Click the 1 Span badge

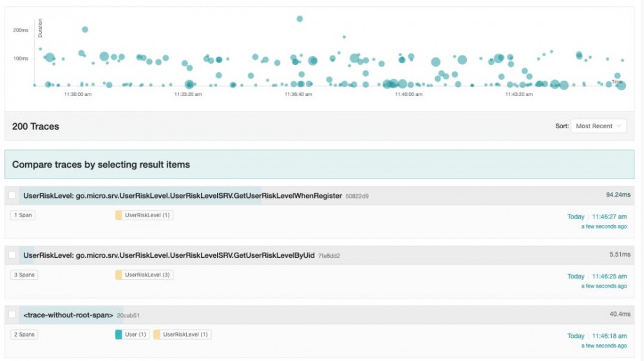pos(23,215)
